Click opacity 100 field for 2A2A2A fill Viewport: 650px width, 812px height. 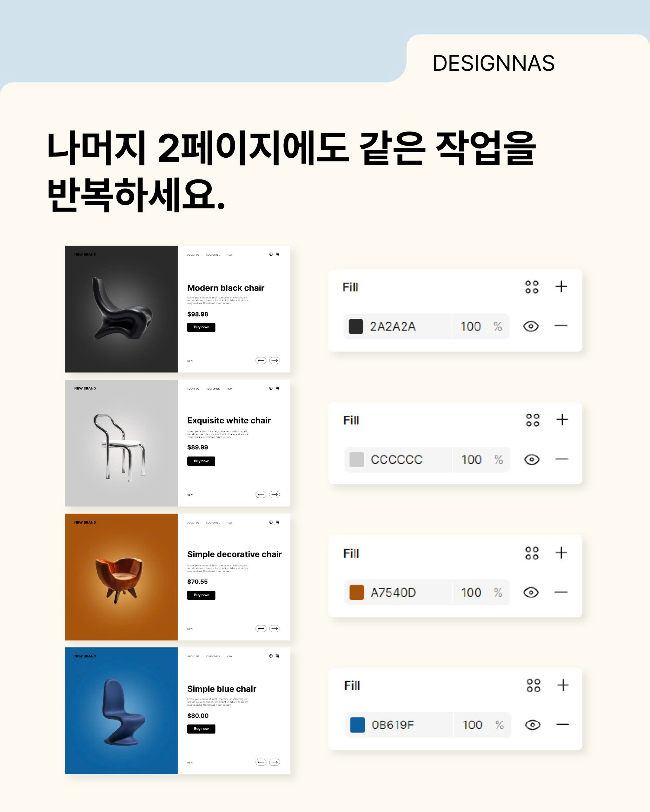click(x=471, y=326)
